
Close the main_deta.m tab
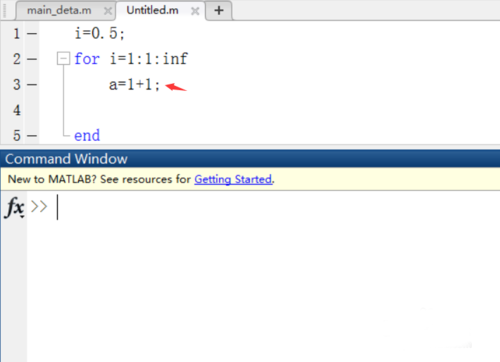108,11
